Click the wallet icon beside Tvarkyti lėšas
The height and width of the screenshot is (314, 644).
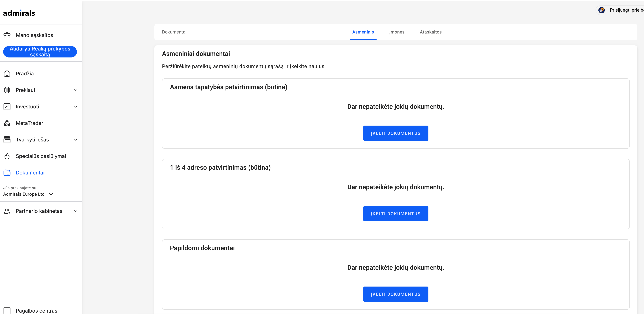point(7,140)
